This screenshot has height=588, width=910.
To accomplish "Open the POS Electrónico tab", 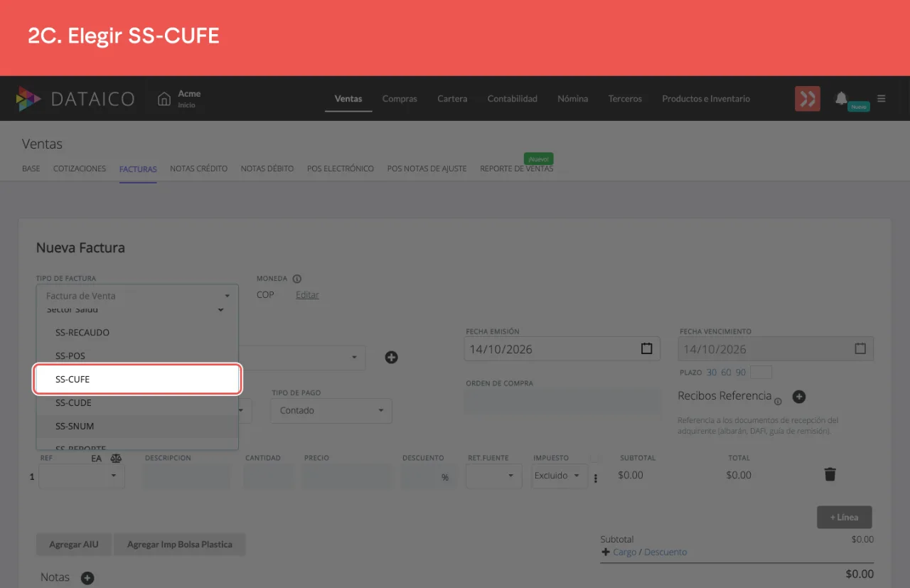I will (x=341, y=169).
